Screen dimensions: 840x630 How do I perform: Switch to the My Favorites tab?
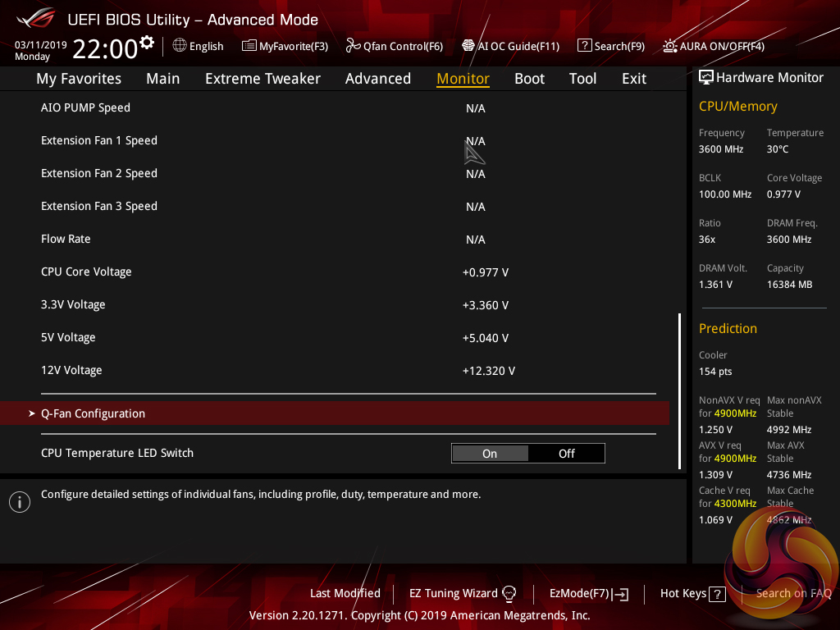coord(79,79)
